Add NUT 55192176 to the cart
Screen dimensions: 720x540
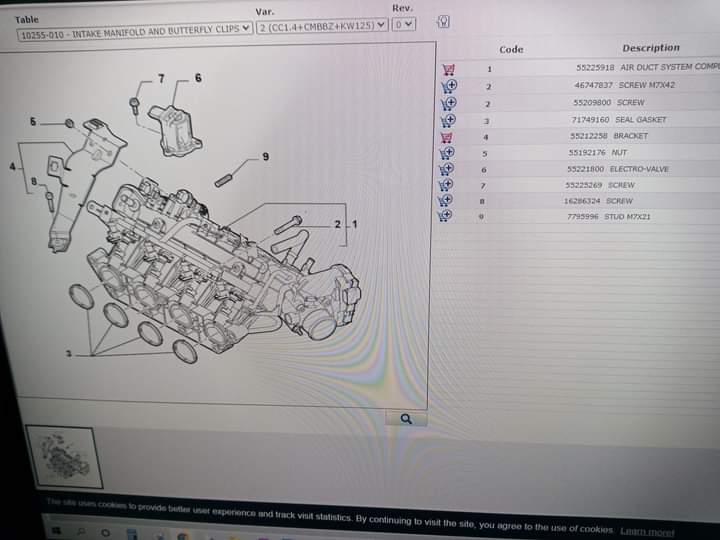[448, 153]
